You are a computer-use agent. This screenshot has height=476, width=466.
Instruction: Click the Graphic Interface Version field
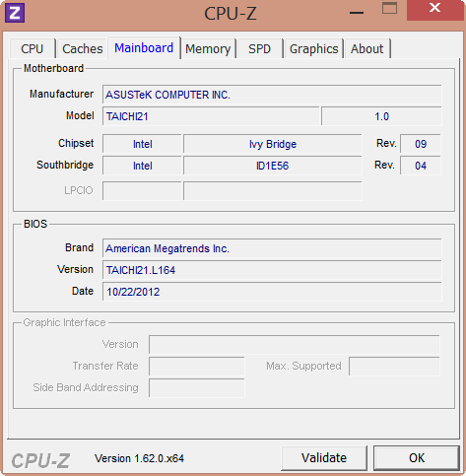tap(295, 344)
